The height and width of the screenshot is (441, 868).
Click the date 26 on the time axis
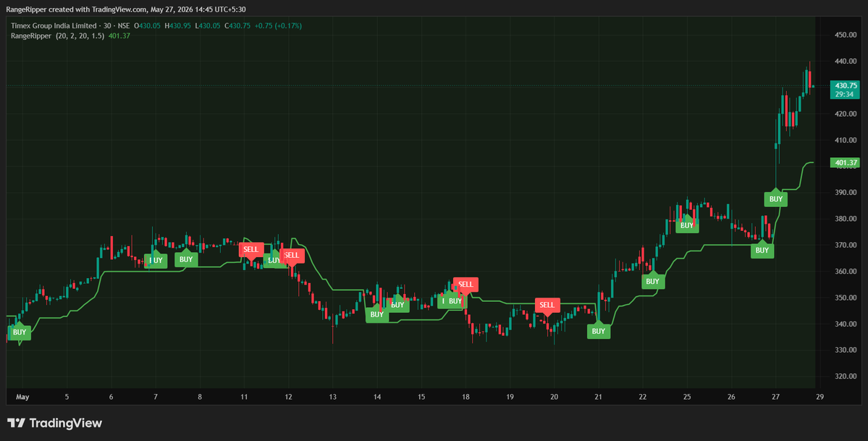click(x=731, y=398)
